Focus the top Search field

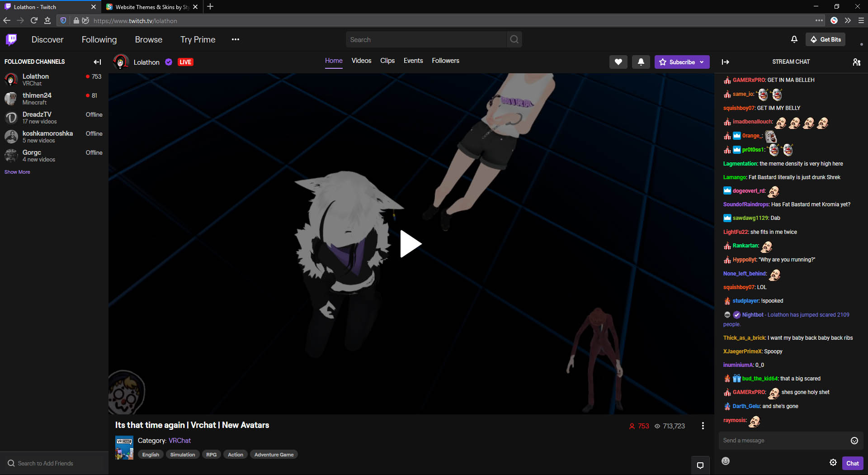(426, 39)
